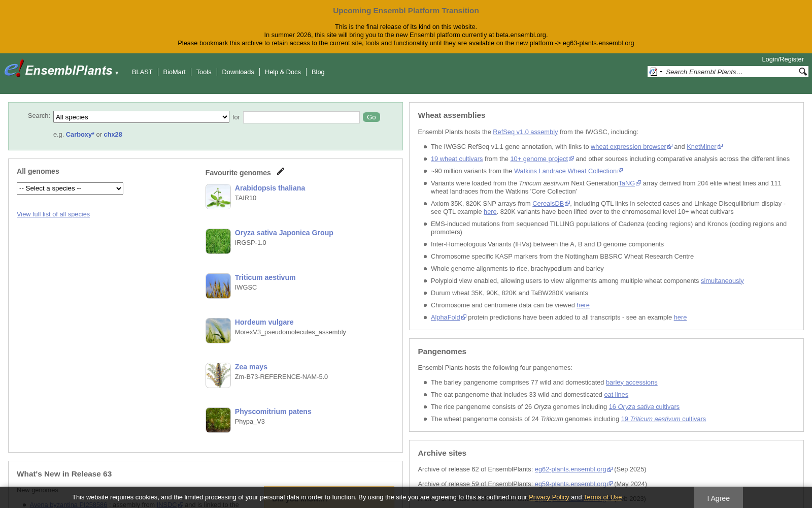Image resolution: width=812 pixels, height=508 pixels.
Task: Open the Tools menu item
Action: point(204,72)
